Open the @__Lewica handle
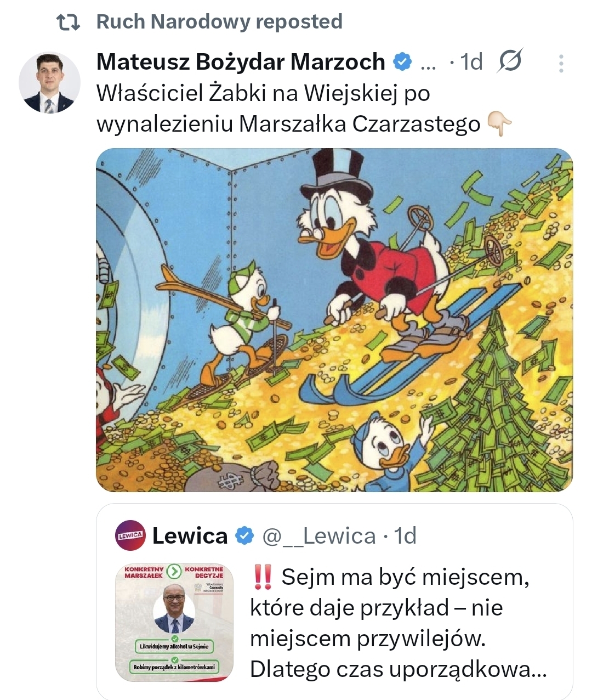 [x=319, y=536]
